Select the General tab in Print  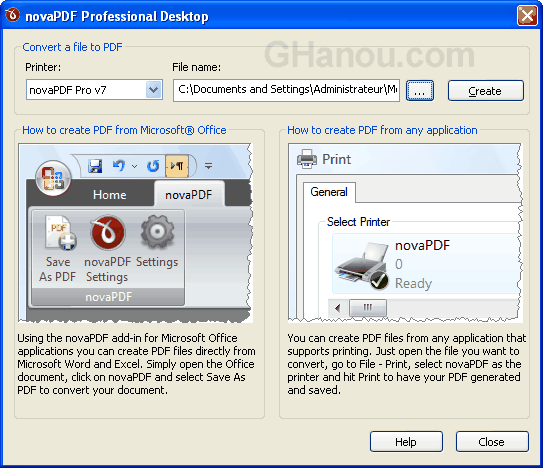coord(329,192)
